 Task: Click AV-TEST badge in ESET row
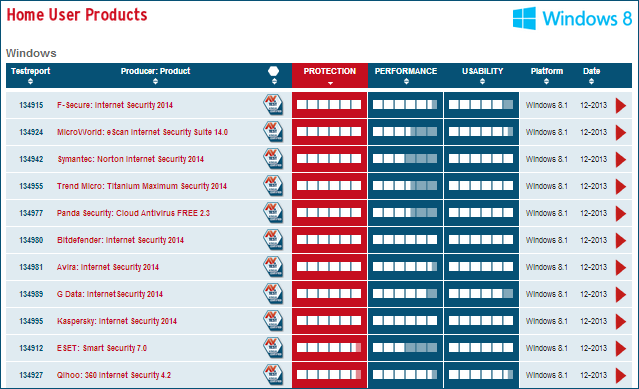(x=273, y=347)
